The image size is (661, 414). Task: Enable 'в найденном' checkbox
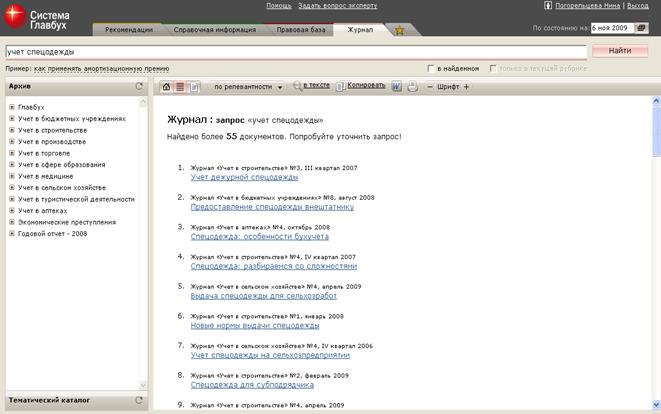430,68
